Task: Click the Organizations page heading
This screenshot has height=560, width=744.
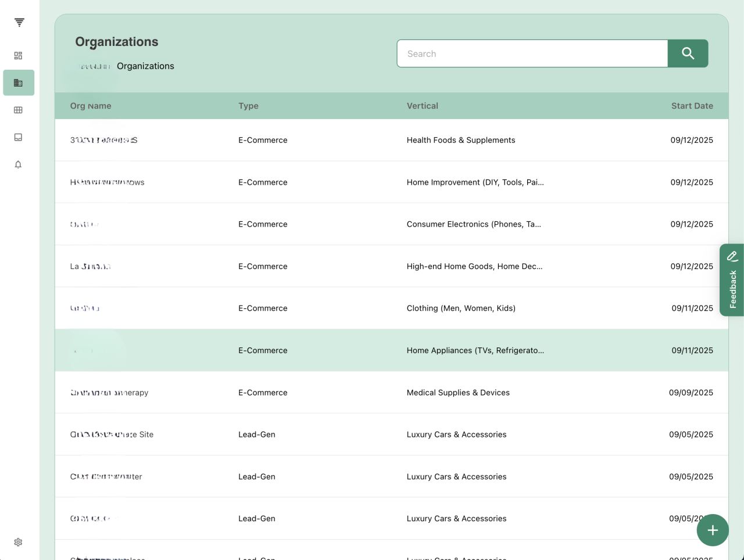Action: tap(117, 42)
